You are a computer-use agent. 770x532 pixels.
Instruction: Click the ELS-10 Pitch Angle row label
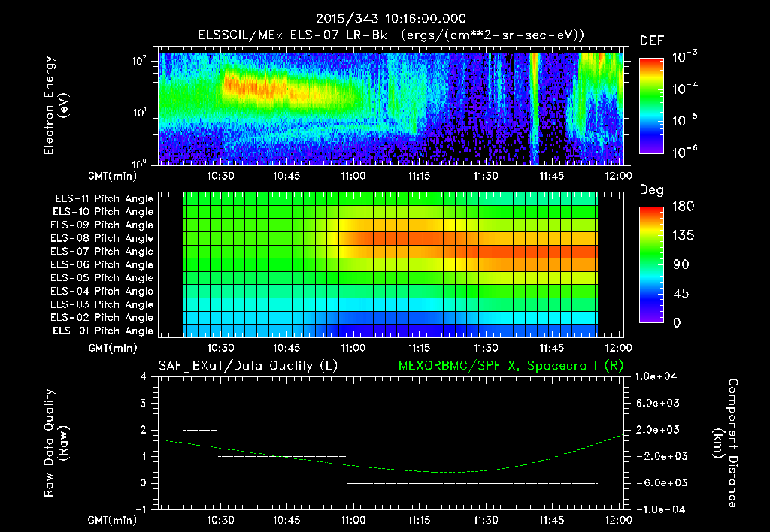(103, 212)
